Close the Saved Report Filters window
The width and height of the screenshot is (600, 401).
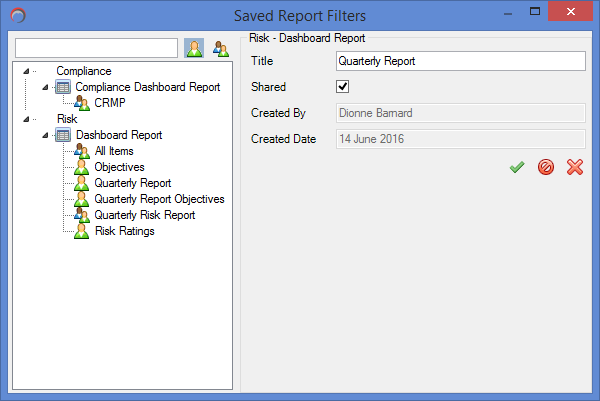tap(571, 11)
